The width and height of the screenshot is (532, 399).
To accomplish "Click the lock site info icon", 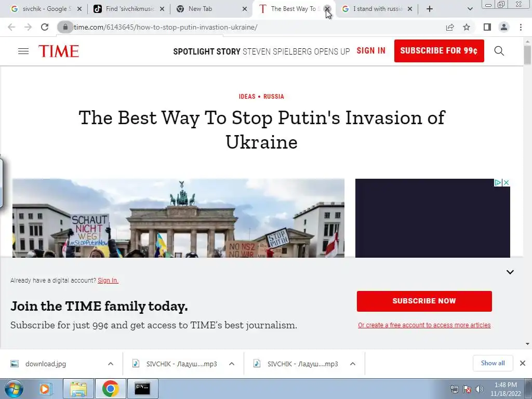I will tap(65, 27).
